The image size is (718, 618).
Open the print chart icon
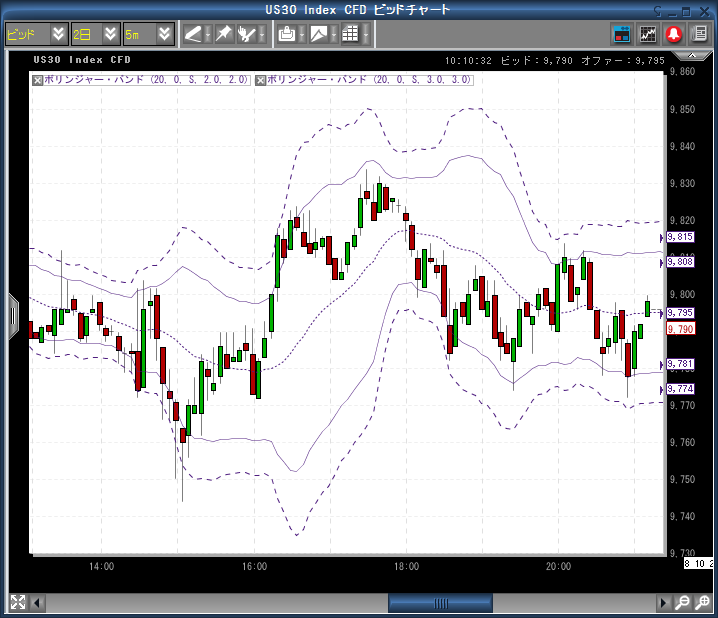pyautogui.click(x=287, y=34)
